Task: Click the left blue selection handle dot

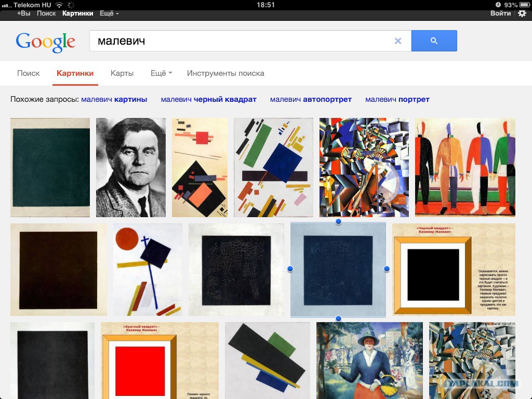Action: click(x=290, y=269)
